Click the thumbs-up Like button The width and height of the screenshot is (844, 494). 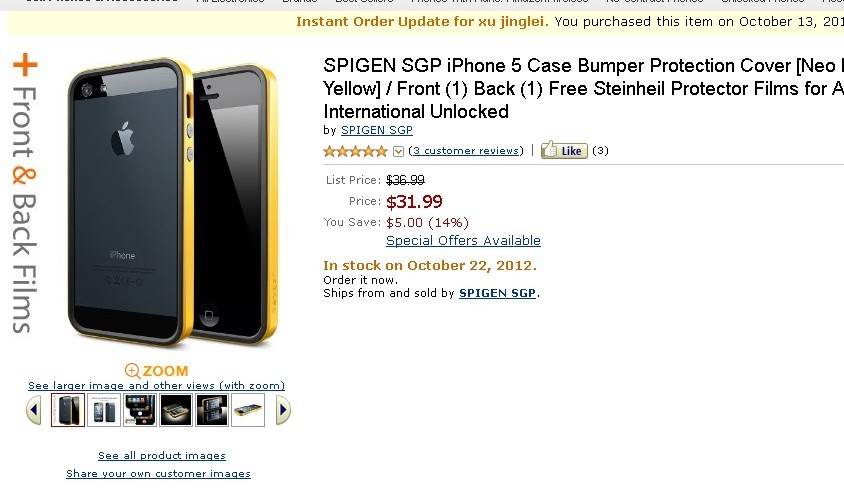coord(564,150)
